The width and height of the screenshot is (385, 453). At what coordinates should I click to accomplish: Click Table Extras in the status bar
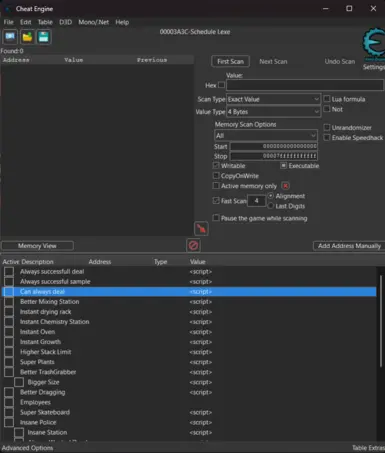tap(368, 448)
